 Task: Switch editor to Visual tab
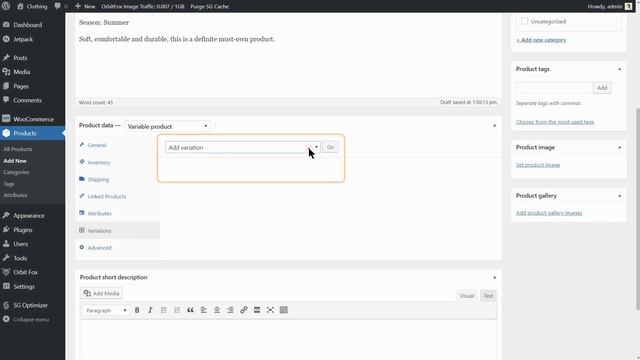(467, 296)
